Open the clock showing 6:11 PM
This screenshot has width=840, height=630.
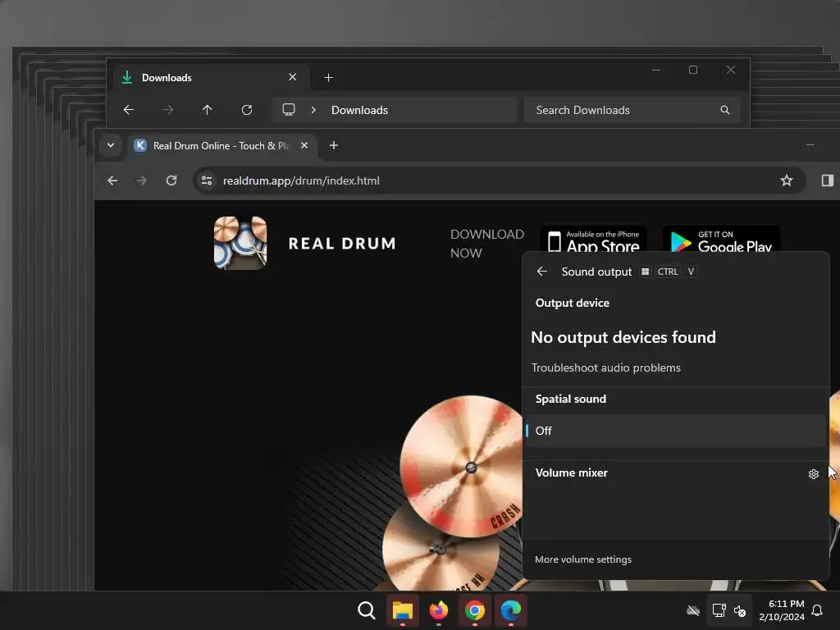(x=782, y=610)
